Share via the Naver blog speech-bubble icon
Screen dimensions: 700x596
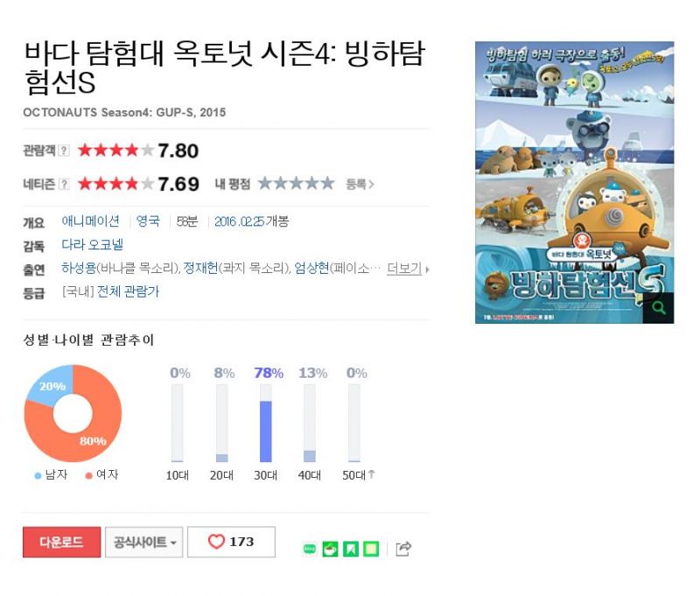tap(310, 549)
